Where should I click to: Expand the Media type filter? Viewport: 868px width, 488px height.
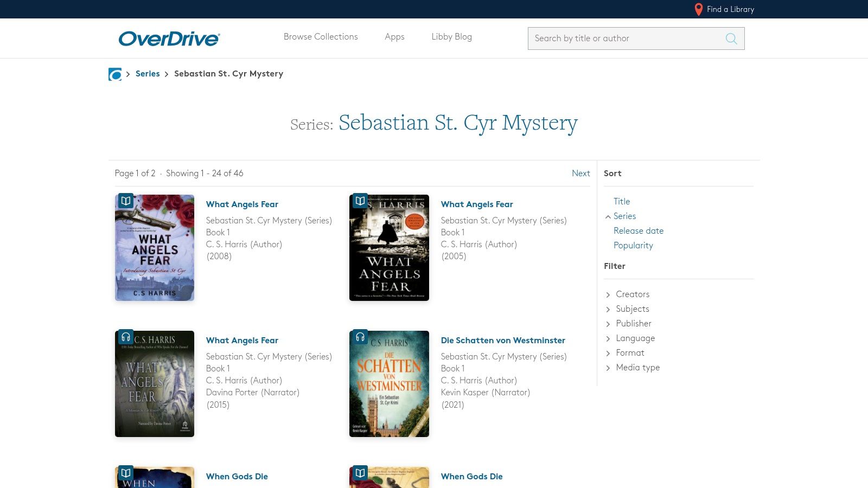click(x=637, y=368)
